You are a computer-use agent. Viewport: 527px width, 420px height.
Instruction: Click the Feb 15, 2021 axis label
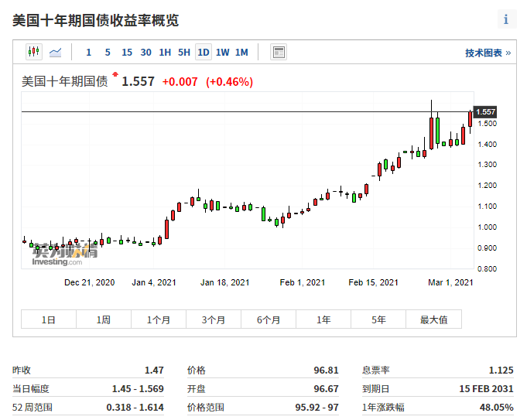[x=374, y=282]
